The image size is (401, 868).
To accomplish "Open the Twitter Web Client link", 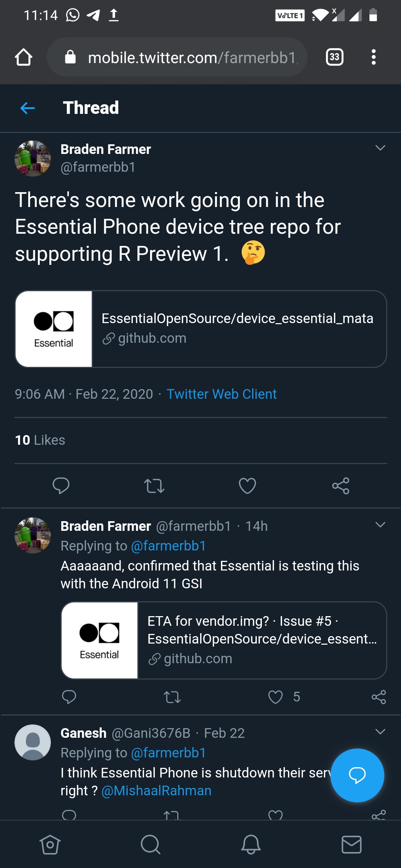I will click(222, 394).
